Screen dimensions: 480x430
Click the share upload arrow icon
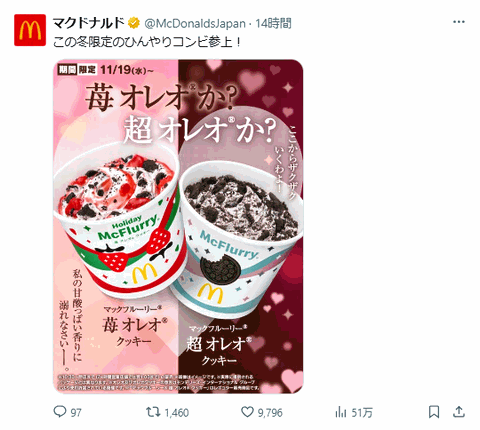459,412
